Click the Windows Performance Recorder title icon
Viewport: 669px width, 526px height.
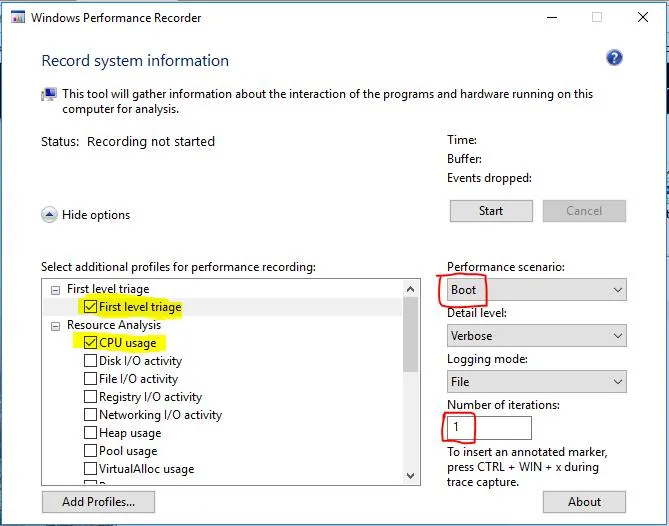tap(17, 17)
